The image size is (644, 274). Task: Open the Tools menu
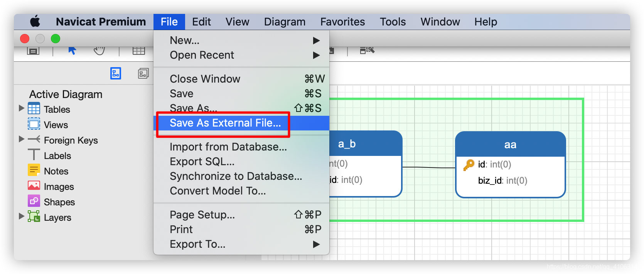coord(393,22)
